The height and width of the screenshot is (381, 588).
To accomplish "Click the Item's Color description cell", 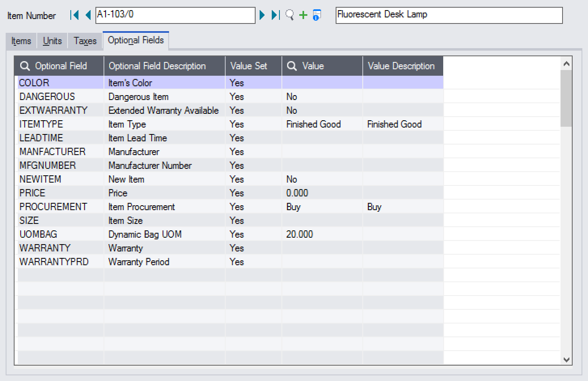I will click(x=165, y=83).
